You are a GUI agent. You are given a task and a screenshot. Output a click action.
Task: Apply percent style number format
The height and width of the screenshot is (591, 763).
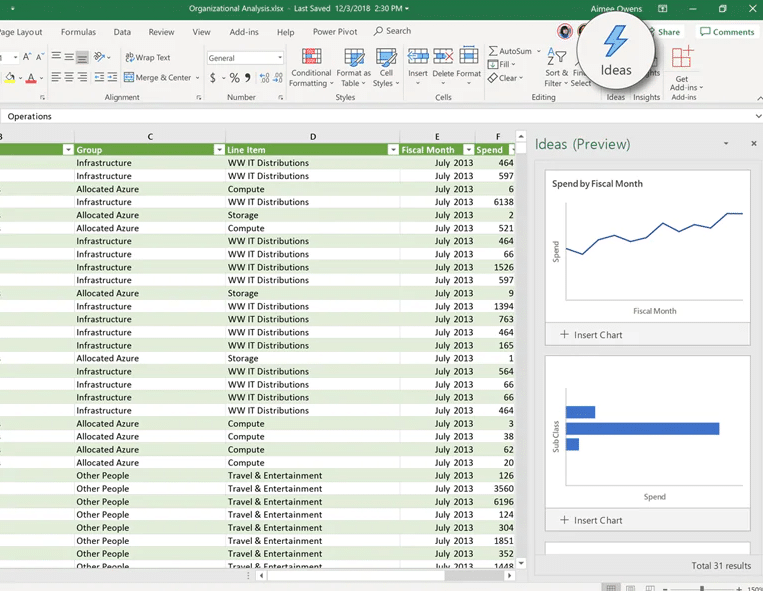click(234, 78)
